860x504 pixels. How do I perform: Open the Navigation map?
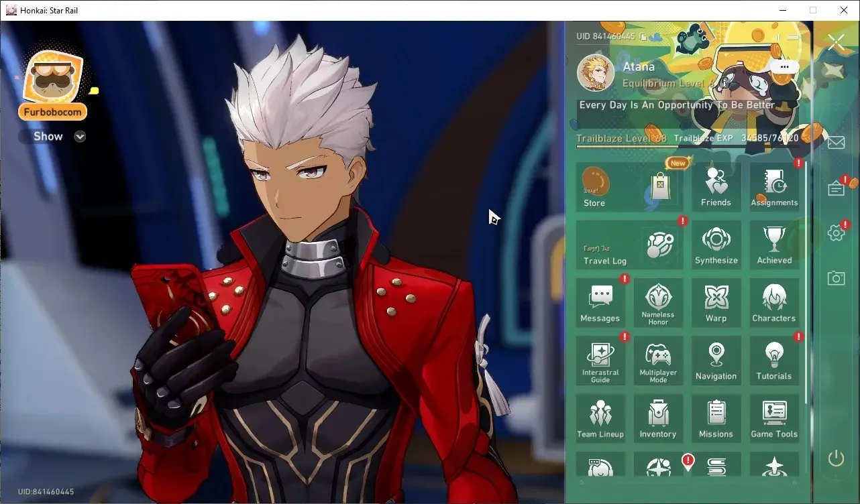(716, 361)
